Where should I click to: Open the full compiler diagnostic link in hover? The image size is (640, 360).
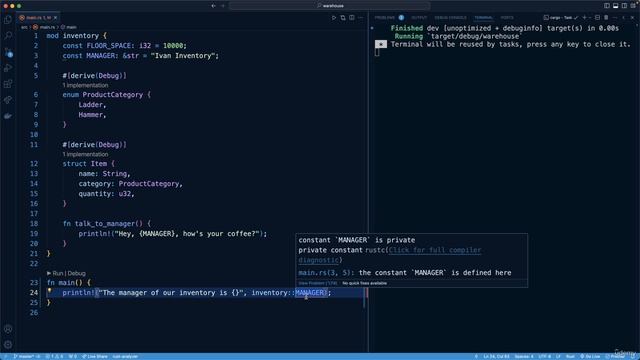click(x=435, y=250)
